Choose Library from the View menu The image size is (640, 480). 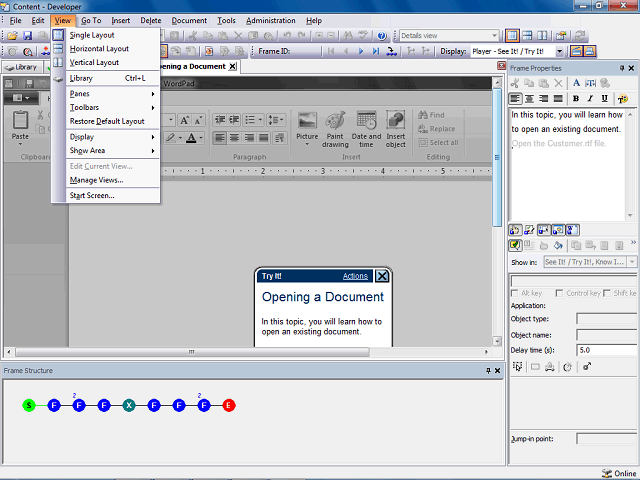[113, 78]
